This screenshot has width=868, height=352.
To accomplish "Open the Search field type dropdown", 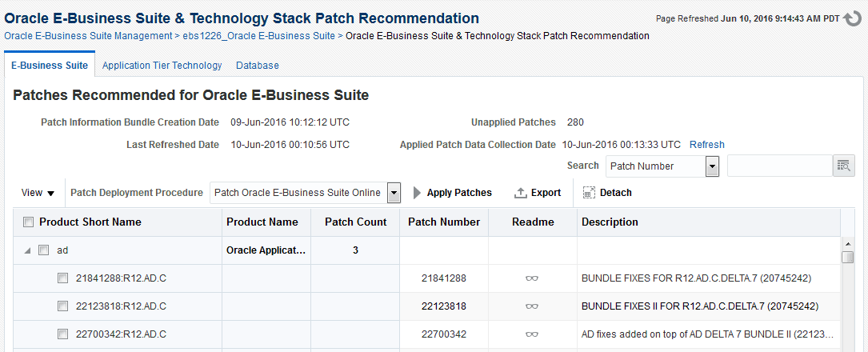I will [x=712, y=166].
